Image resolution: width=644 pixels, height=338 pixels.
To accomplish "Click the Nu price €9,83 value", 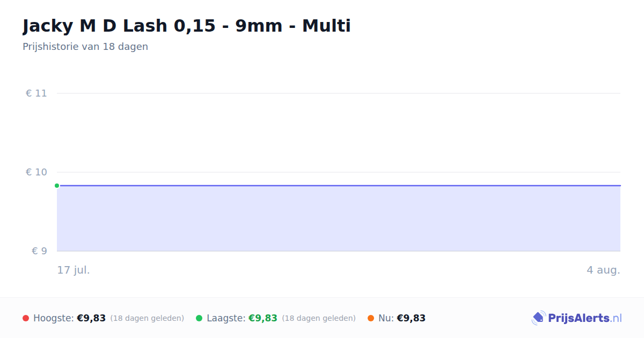I will click(411, 318).
